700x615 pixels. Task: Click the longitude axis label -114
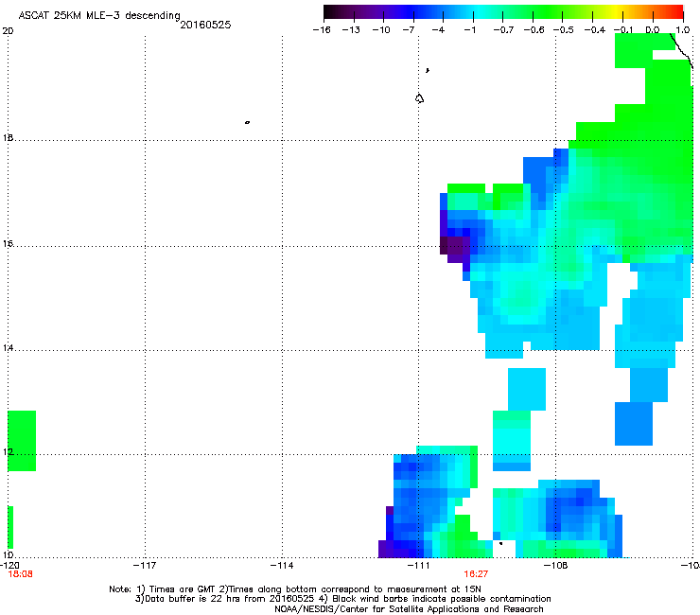[x=282, y=566]
